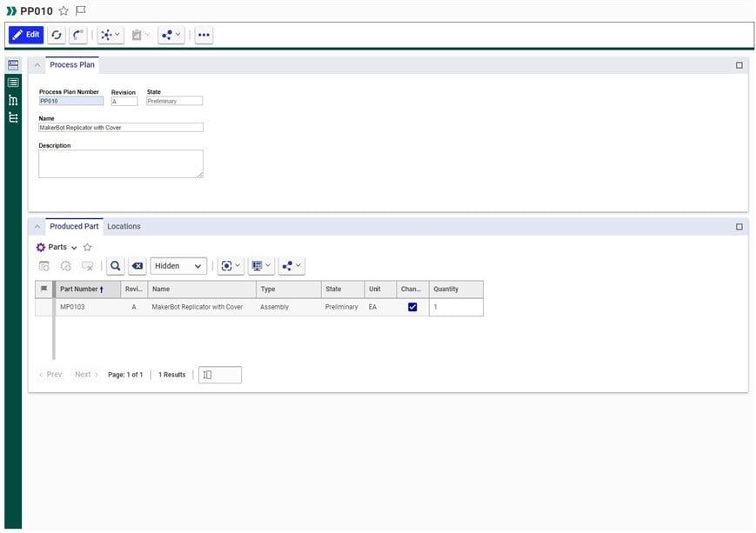Screen dimensions: 756x533
Task: Click the page size input box
Action: pyautogui.click(x=220, y=375)
